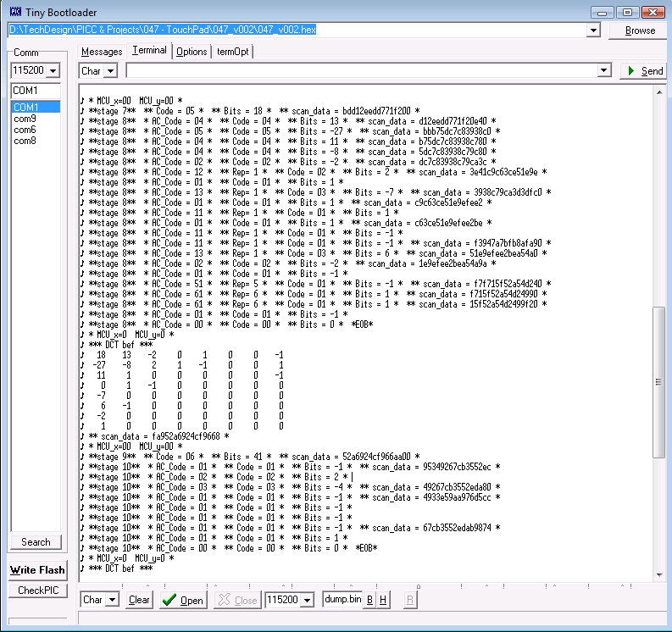Switch to the termOpt tab
The image size is (672, 632).
point(233,52)
